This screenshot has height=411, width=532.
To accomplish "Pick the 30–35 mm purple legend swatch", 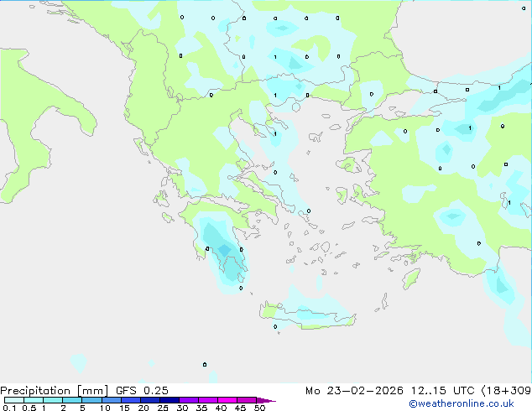I will point(189,400).
